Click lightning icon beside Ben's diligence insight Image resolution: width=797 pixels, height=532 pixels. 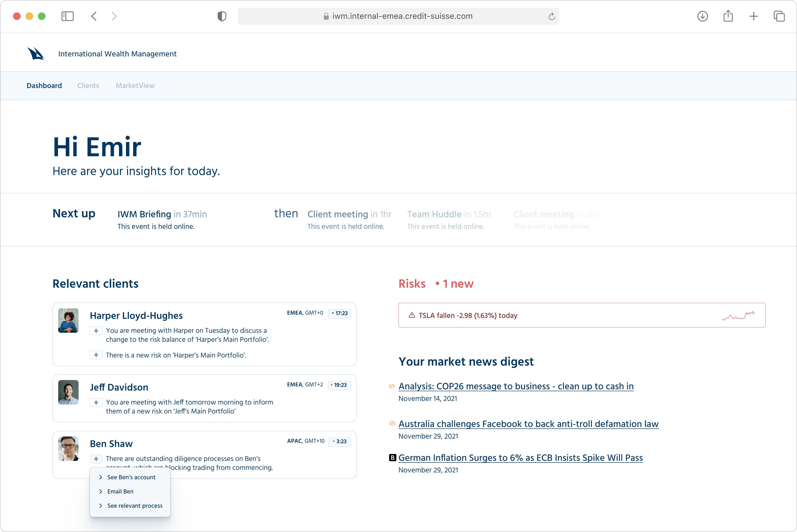point(96,459)
